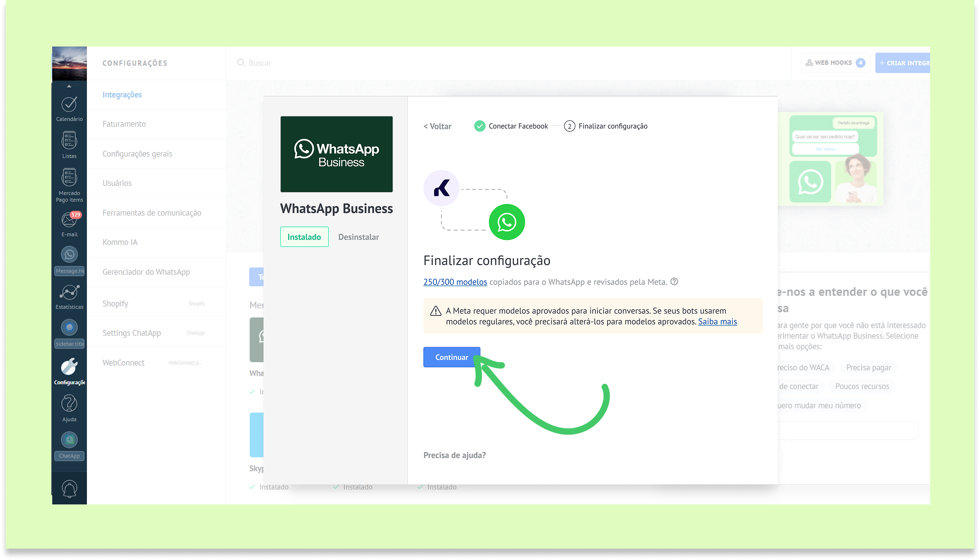Click the CRIAR INTEGRAÇÃO button
Viewport: 980px width, 560px height.
point(903,63)
